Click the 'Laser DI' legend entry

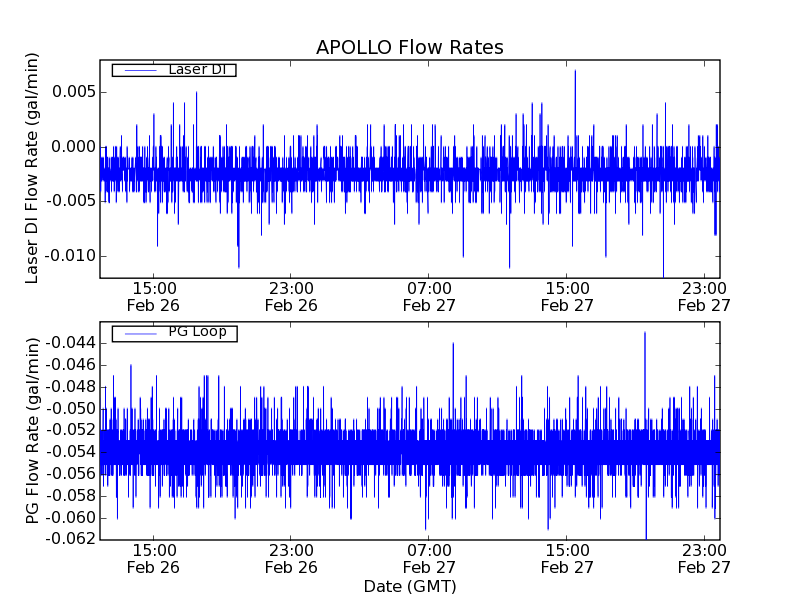click(x=174, y=69)
